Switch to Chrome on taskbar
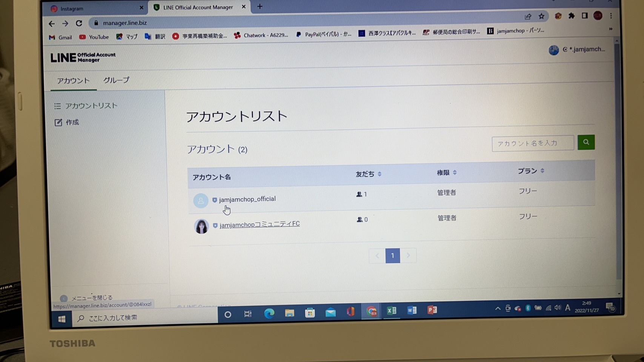644x362 pixels. click(x=372, y=311)
